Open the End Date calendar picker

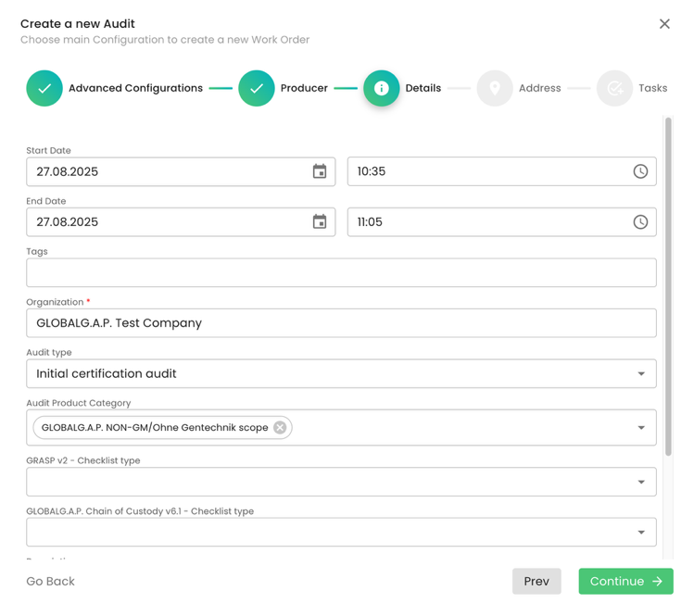(320, 222)
